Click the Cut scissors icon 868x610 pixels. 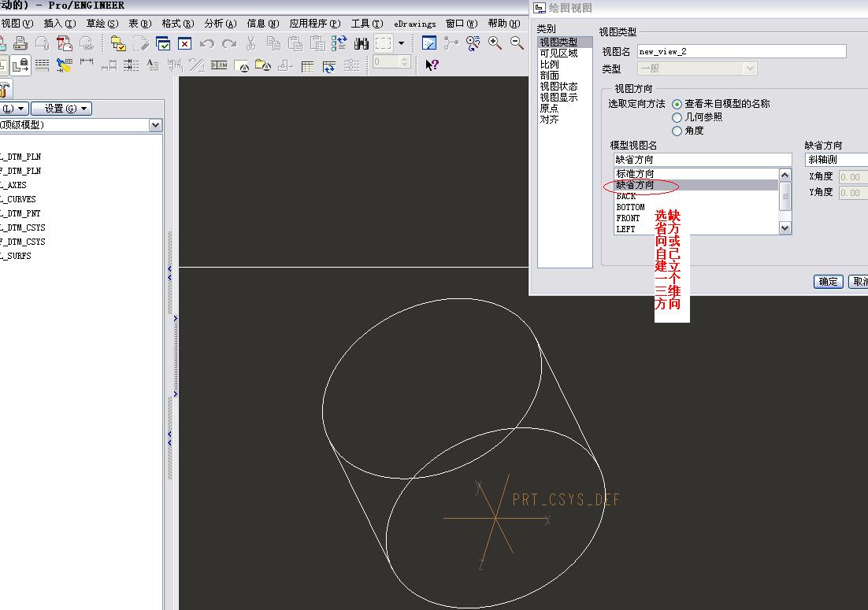click(x=250, y=43)
